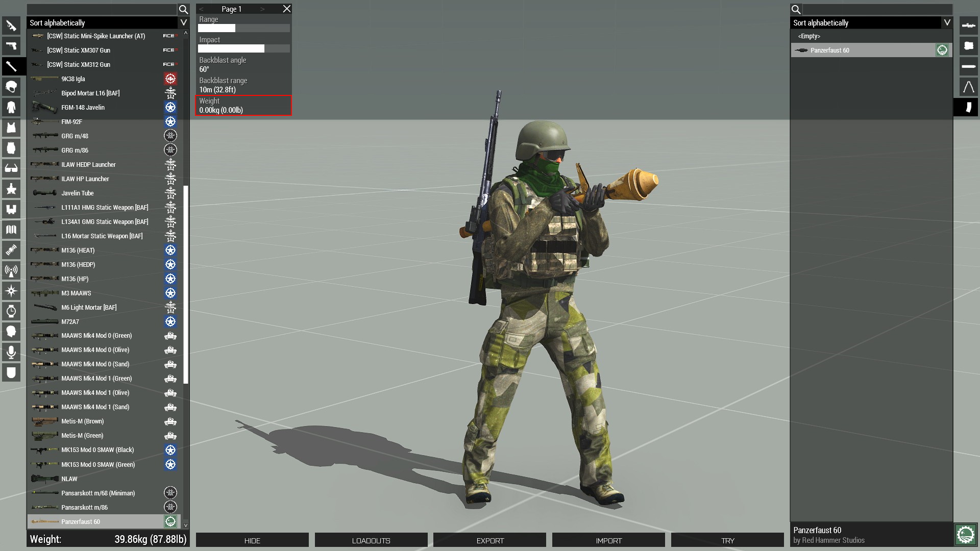Expand left Sort alphabetically dropdown
Screen dimensions: 980x551
pos(184,22)
